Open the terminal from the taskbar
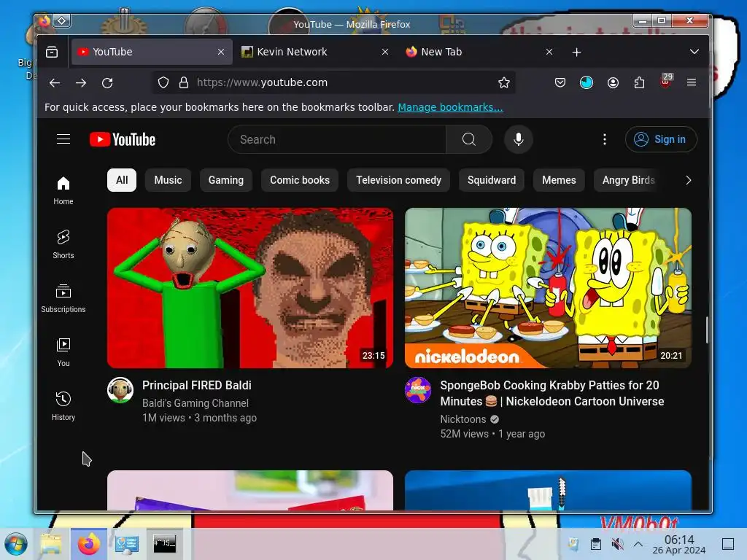The height and width of the screenshot is (560, 747). point(164,544)
